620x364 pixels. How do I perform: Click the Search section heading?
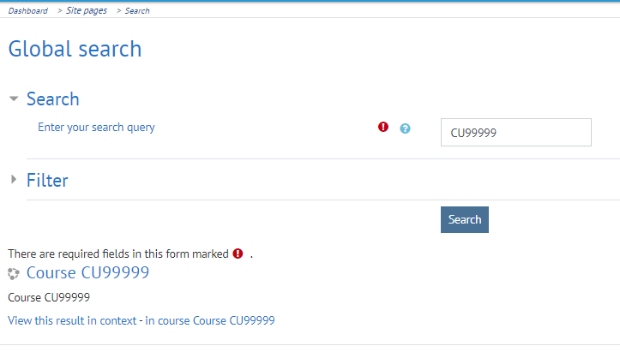click(53, 98)
